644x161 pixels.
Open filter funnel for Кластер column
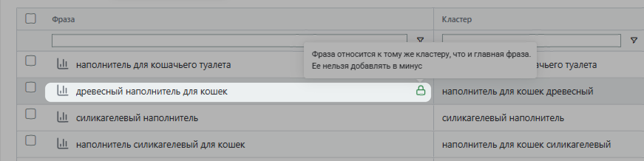[634, 40]
